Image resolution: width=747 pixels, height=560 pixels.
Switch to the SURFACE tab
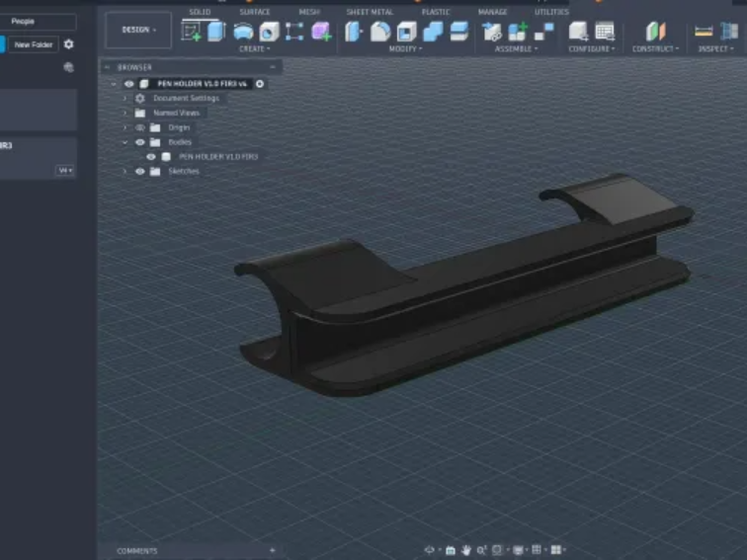click(x=254, y=12)
